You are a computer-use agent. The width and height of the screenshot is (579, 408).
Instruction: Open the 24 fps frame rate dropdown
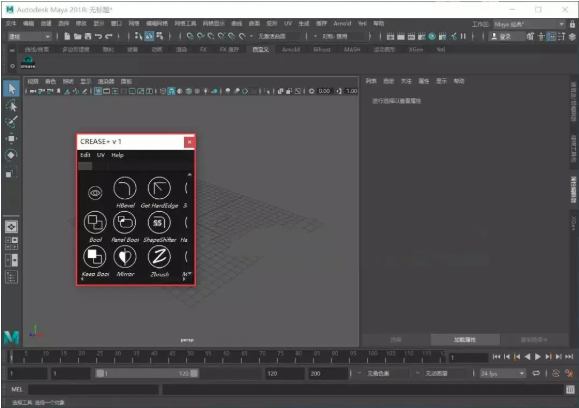pos(502,373)
